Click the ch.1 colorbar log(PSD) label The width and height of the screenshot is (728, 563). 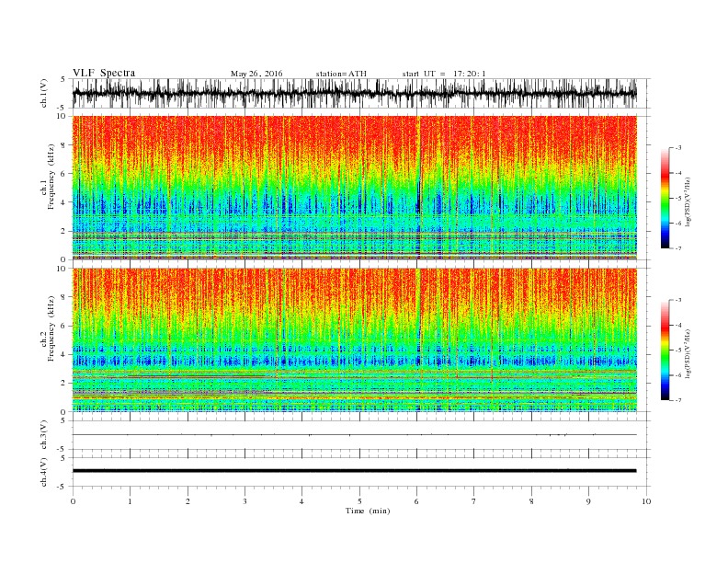(688, 201)
